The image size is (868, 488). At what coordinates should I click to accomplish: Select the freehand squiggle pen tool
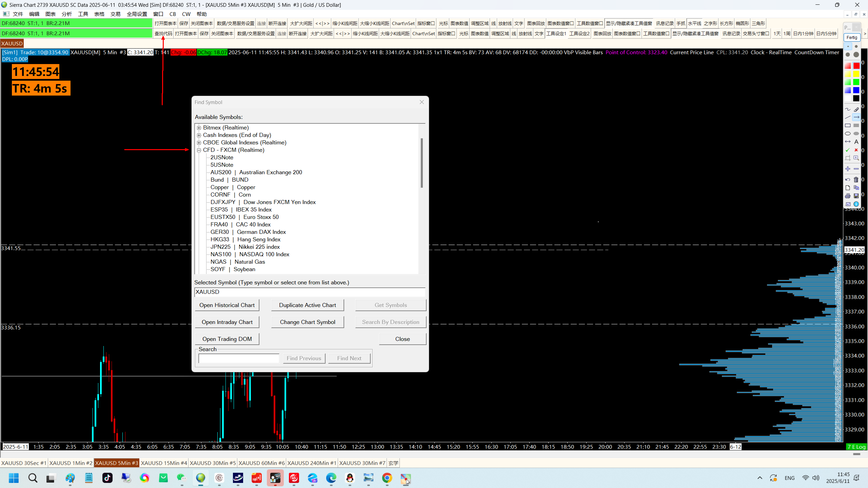tap(848, 109)
